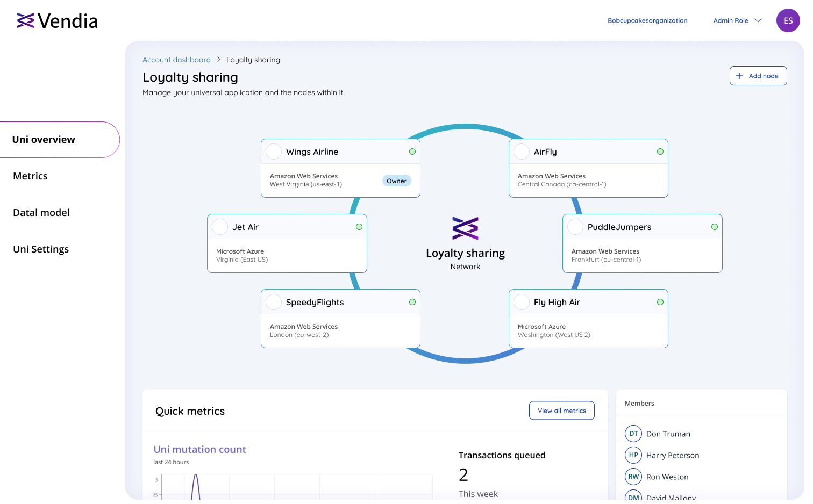Navigate to Account dashboard via breadcrumb
The width and height of the screenshot is (813, 504).
(176, 60)
